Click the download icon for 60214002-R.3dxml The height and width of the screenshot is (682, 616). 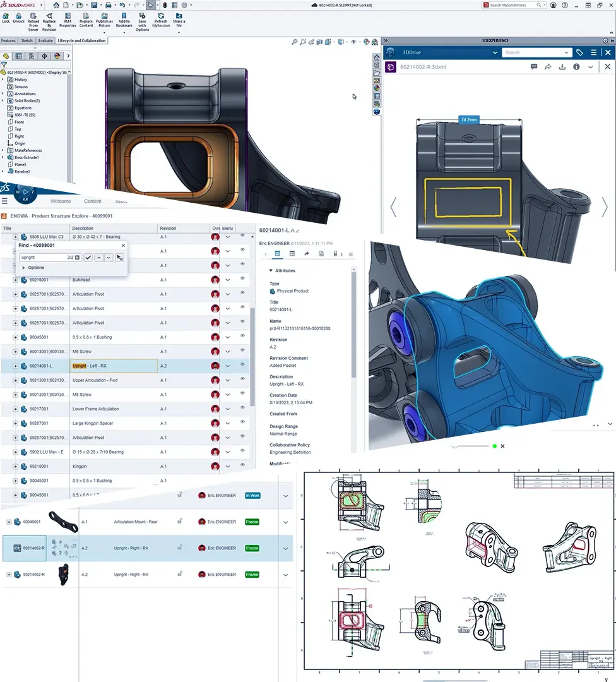[x=562, y=66]
